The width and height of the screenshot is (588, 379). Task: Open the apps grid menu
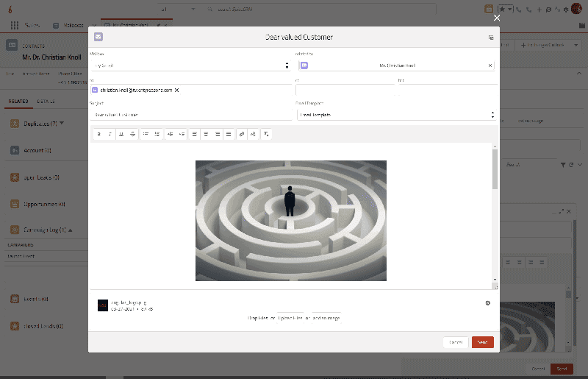tap(15, 25)
